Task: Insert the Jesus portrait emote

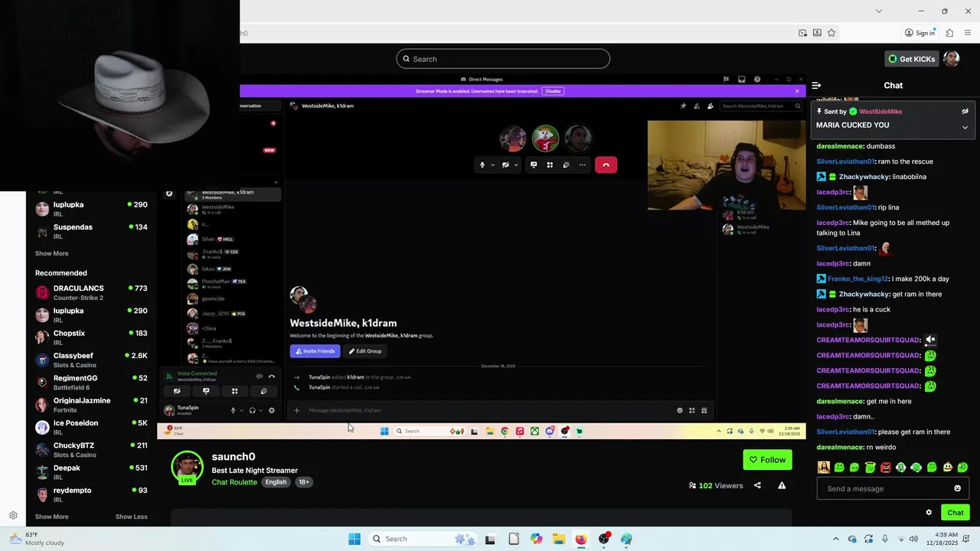Action: pos(824,467)
